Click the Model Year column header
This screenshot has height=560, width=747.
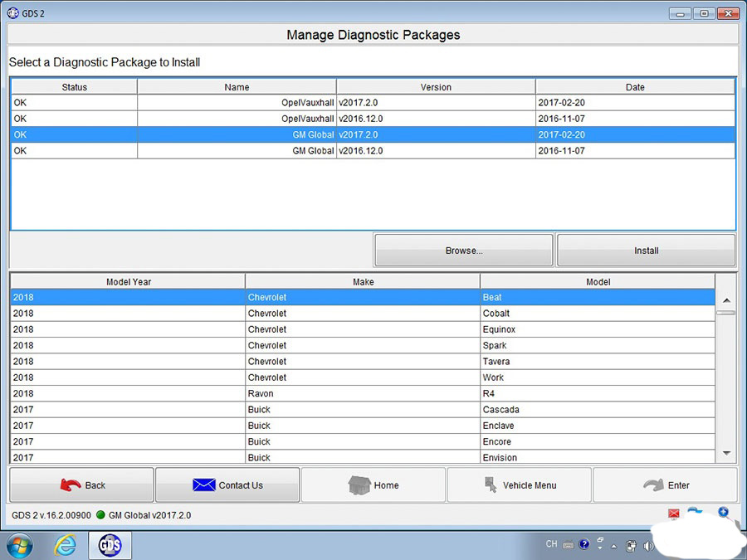coord(128,281)
